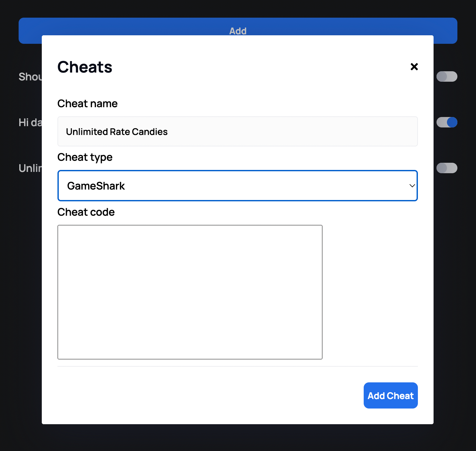Click the blue Add button behind the dialog
This screenshot has height=451, width=476.
click(238, 26)
